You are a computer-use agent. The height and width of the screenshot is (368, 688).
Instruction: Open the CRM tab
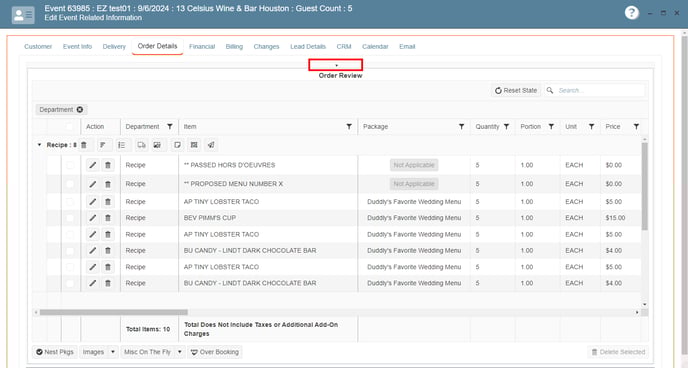(x=344, y=46)
